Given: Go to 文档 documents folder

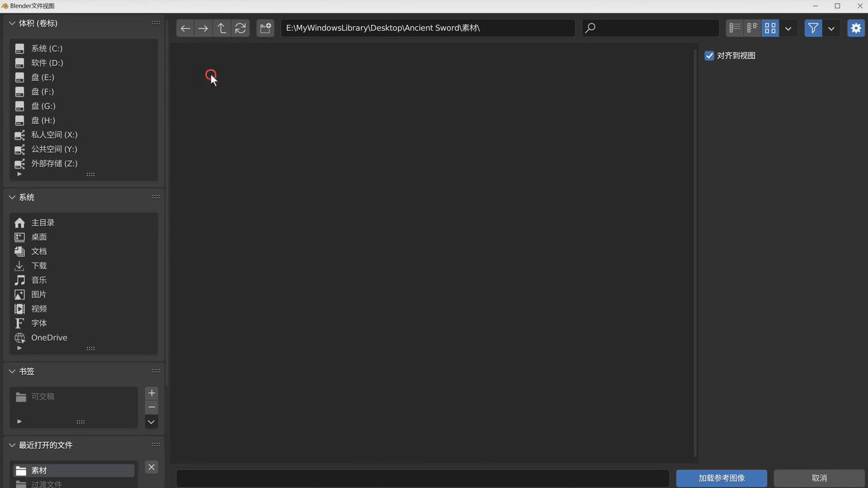Looking at the screenshot, I should (x=84, y=251).
